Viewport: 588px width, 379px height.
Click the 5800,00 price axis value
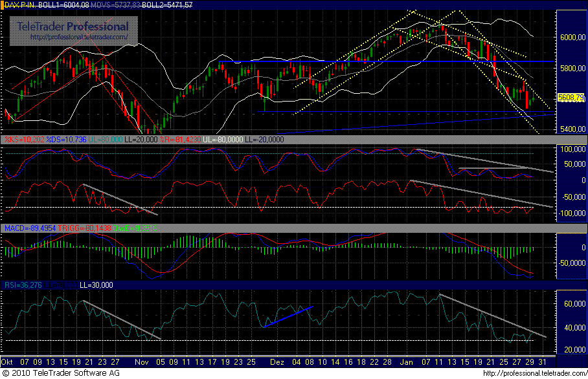[572, 68]
